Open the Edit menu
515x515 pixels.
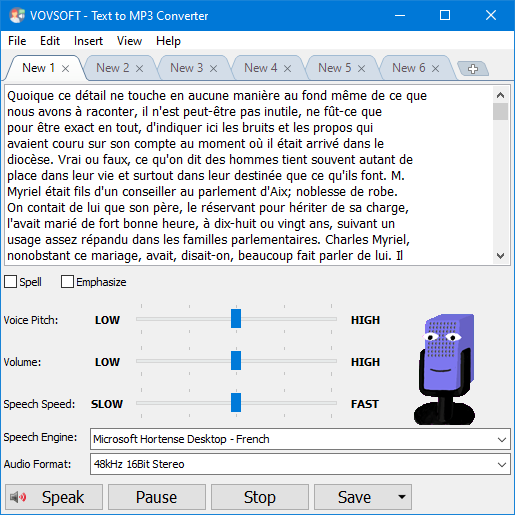pyautogui.click(x=50, y=41)
